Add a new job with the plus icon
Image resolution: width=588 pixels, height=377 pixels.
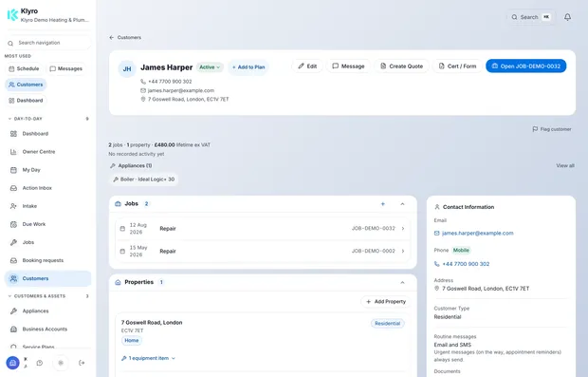coord(383,204)
